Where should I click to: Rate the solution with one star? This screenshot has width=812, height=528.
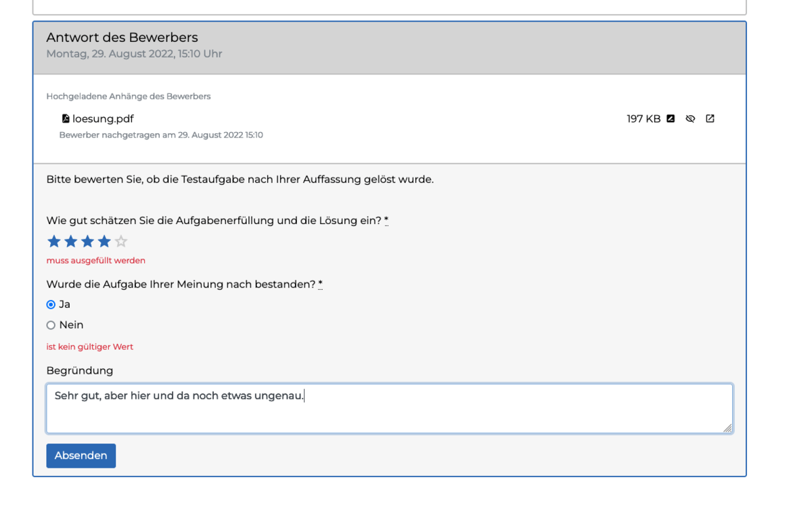point(54,242)
